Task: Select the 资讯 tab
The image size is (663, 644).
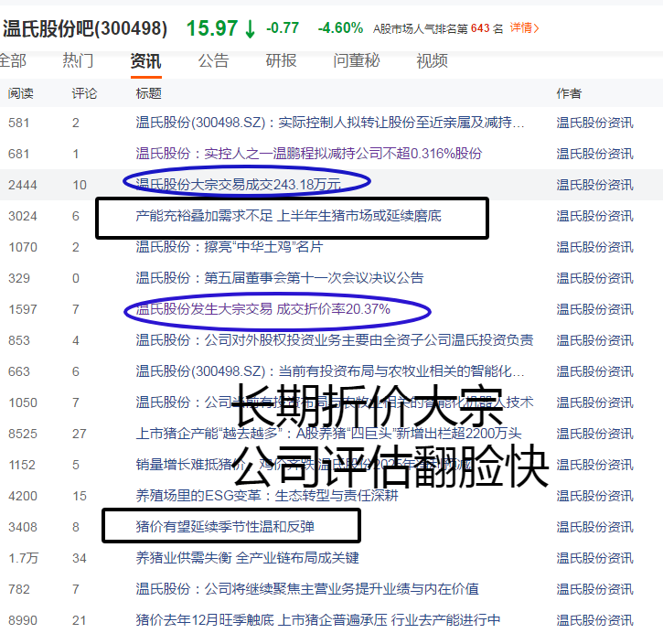Action: 146,60
